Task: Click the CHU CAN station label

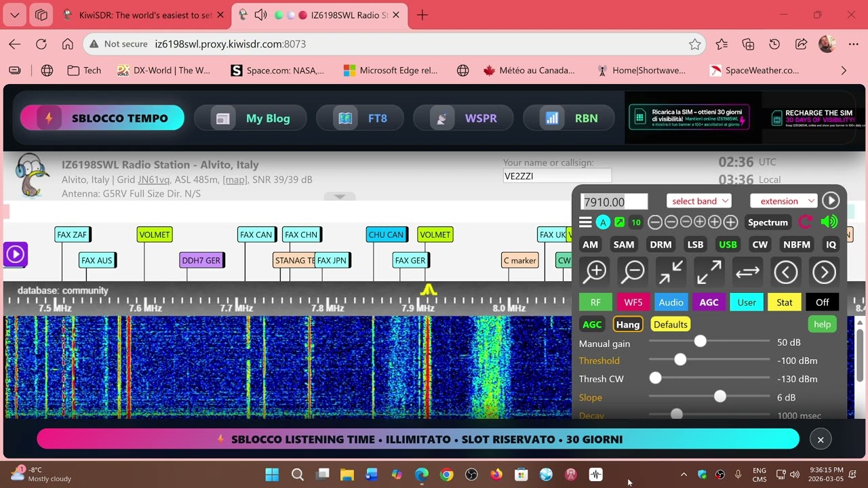Action: [386, 235]
